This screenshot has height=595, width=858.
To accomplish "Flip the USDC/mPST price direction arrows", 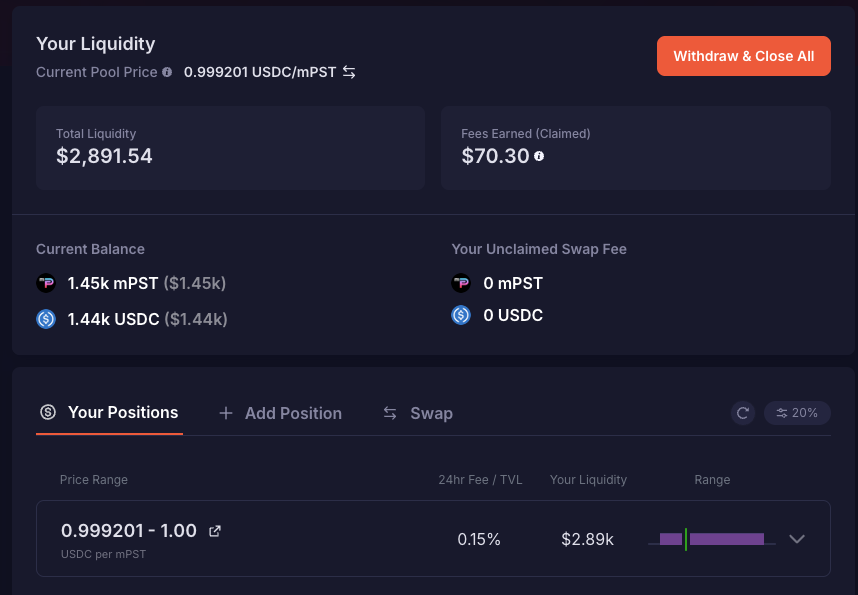I will 347,71.
